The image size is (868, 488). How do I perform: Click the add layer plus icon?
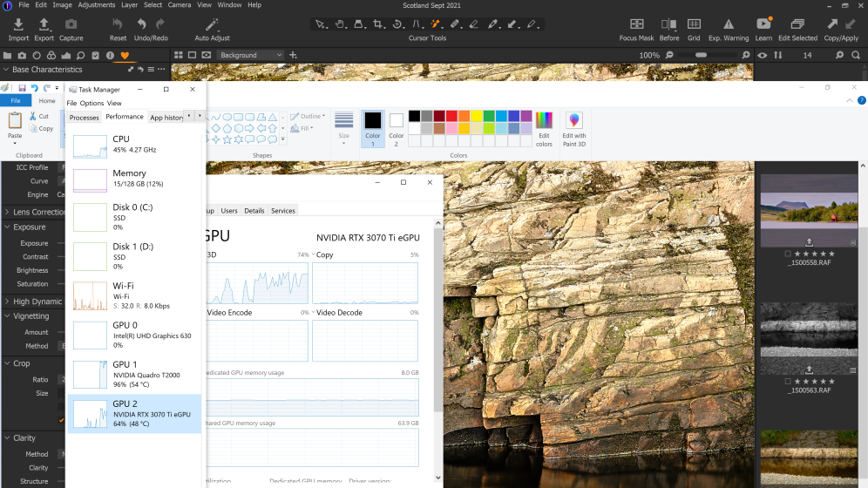pos(293,55)
